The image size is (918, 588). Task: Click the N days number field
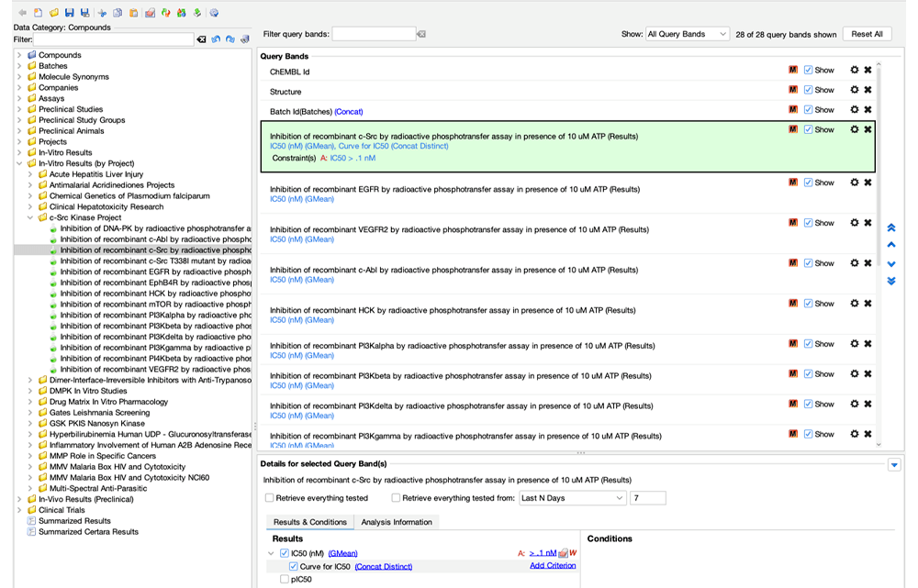click(647, 498)
